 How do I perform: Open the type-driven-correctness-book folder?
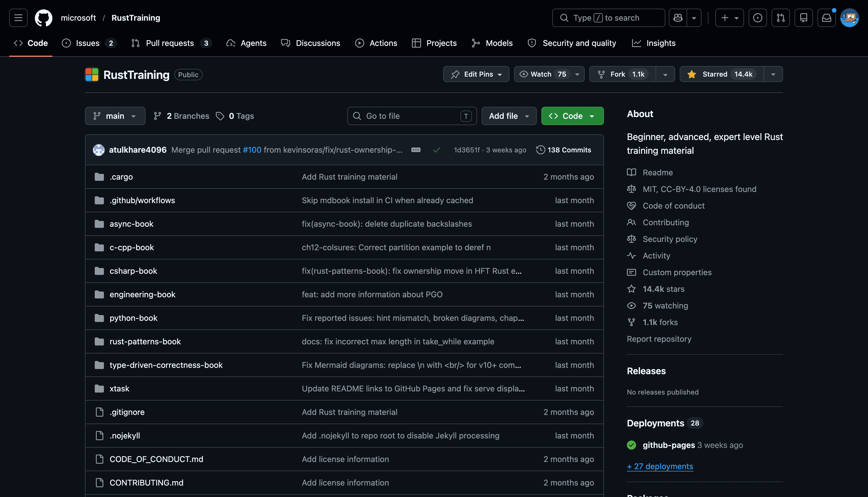coord(166,365)
